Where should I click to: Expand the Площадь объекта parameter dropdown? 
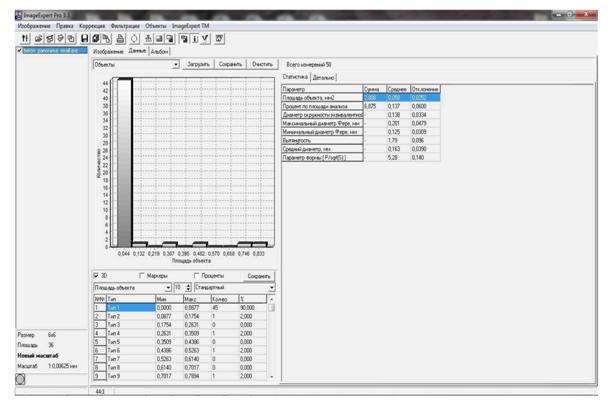168,287
